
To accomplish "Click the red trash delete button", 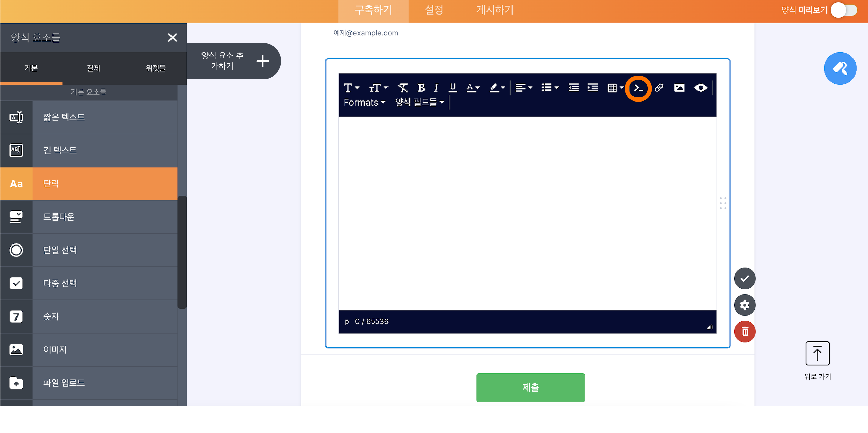I will pos(745,331).
